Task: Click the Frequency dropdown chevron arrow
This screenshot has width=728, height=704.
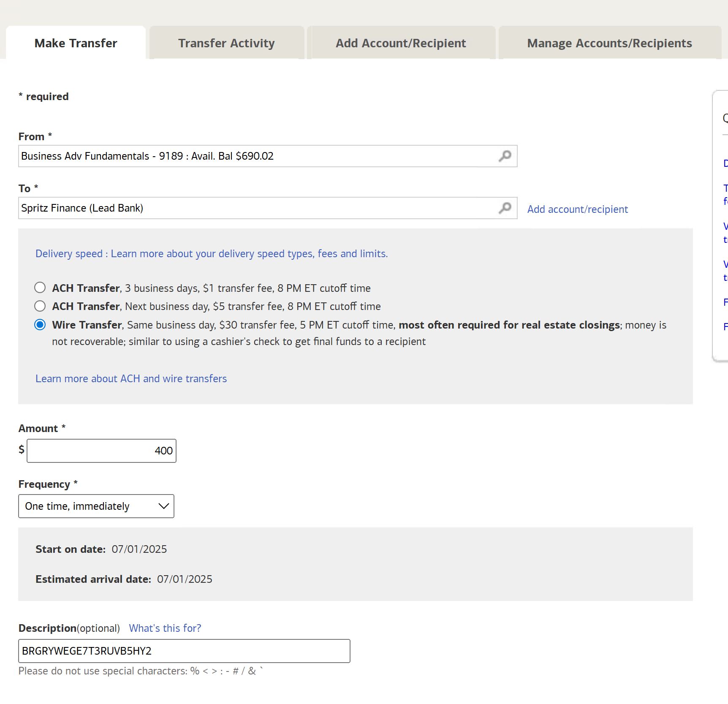Action: [163, 506]
